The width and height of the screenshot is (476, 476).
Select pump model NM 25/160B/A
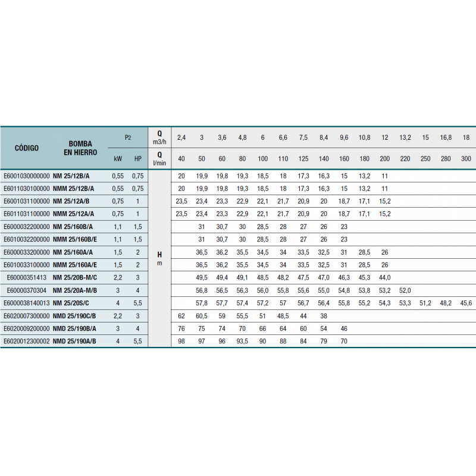(80, 226)
